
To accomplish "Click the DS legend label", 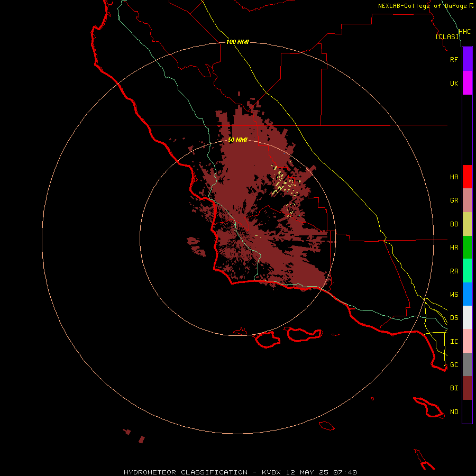I will click(454, 318).
